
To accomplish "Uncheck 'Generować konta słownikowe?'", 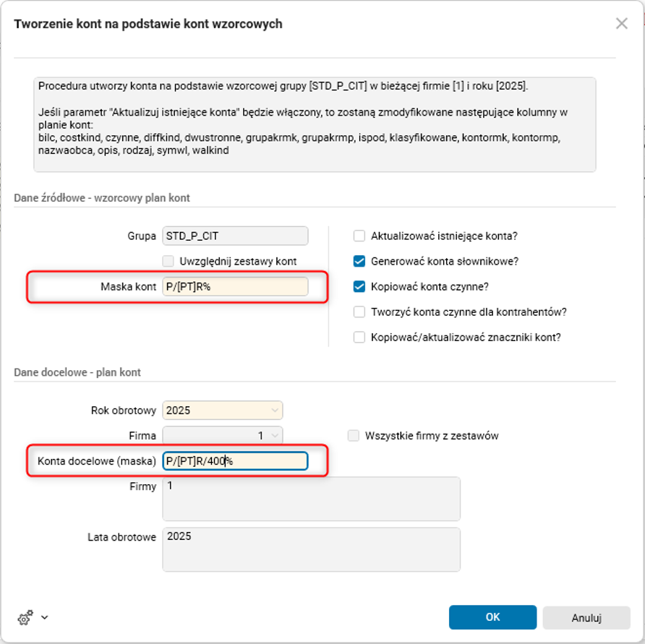I will point(359,261).
